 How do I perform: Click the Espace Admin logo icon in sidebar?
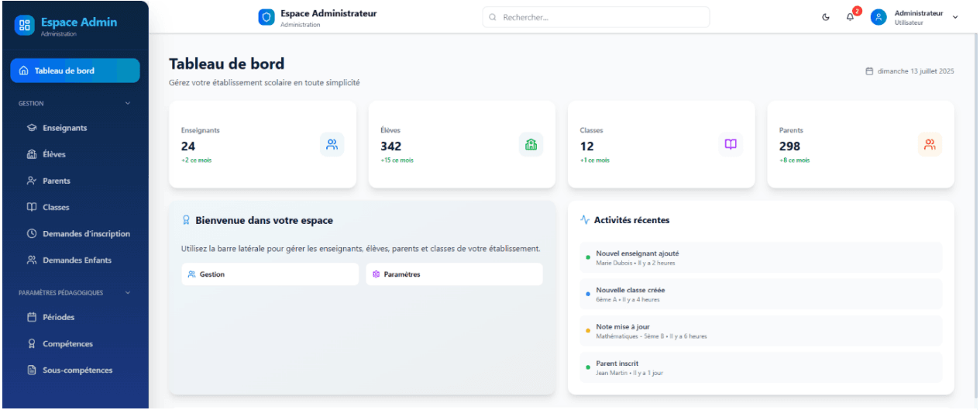24,26
